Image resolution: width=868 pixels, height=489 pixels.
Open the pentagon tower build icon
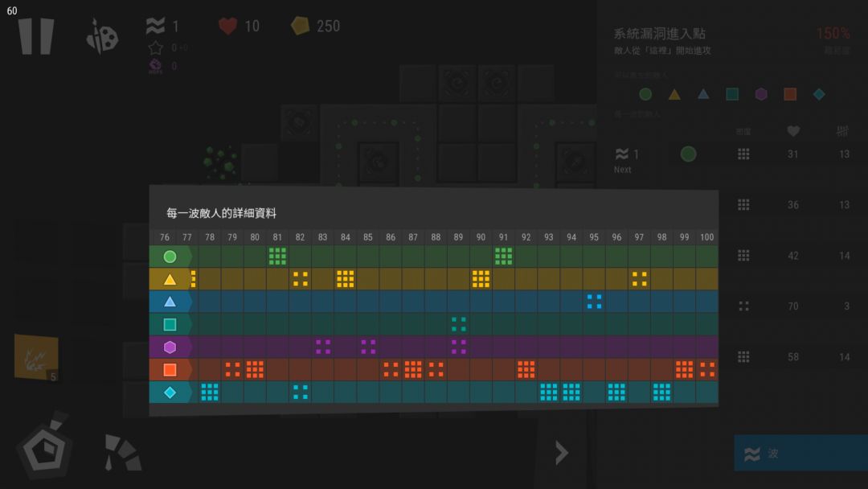tap(45, 446)
